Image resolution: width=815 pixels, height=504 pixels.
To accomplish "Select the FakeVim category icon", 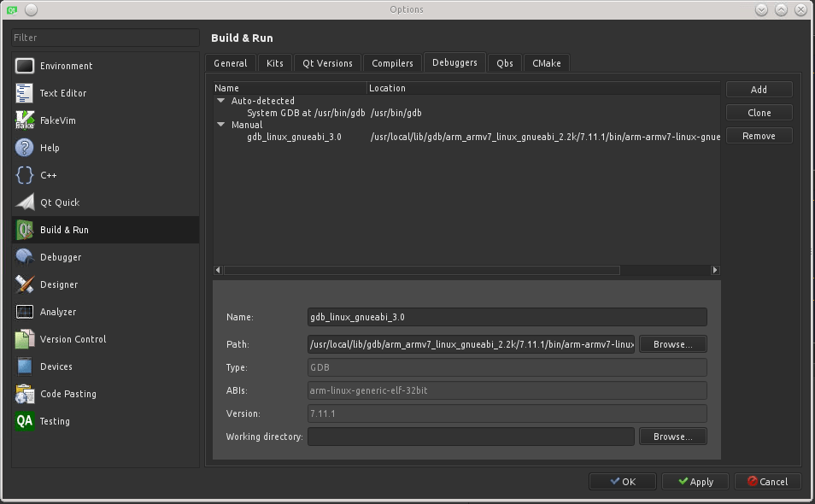I will 25,120.
